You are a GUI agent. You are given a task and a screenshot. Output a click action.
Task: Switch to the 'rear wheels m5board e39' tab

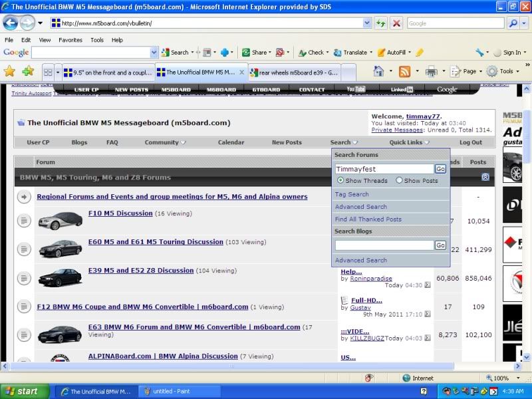(x=294, y=72)
